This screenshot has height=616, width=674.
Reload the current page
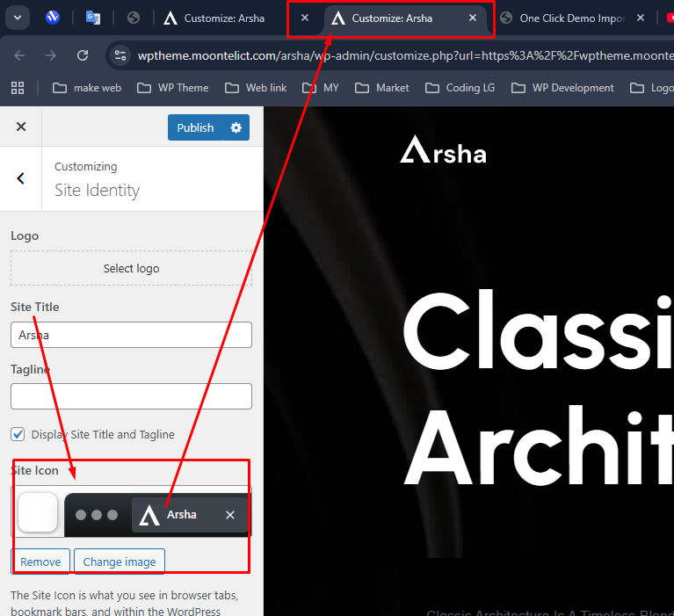pos(83,55)
